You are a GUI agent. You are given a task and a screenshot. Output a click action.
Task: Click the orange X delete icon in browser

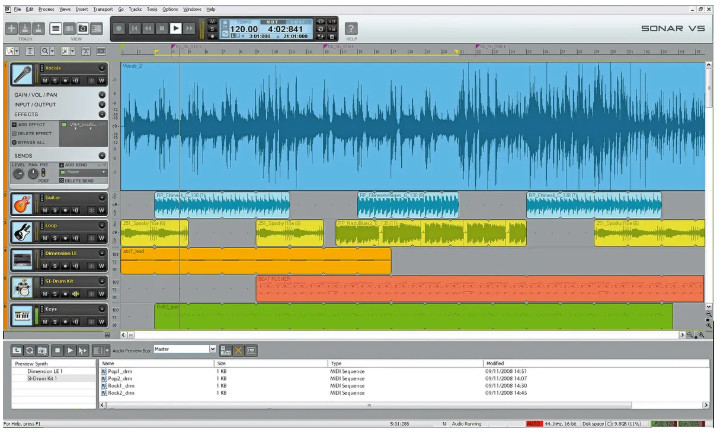238,351
